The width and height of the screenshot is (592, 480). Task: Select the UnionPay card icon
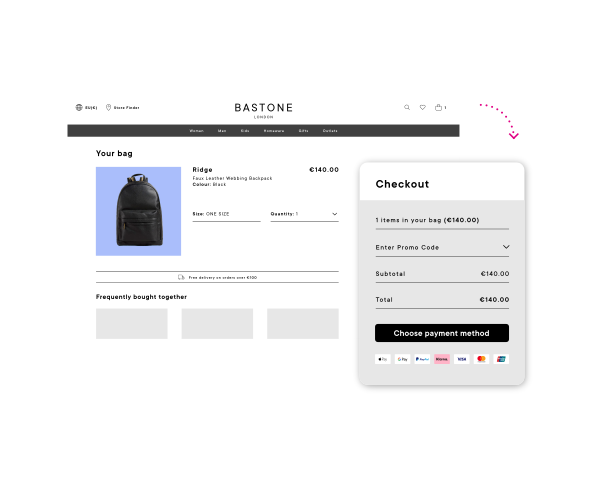(x=501, y=359)
